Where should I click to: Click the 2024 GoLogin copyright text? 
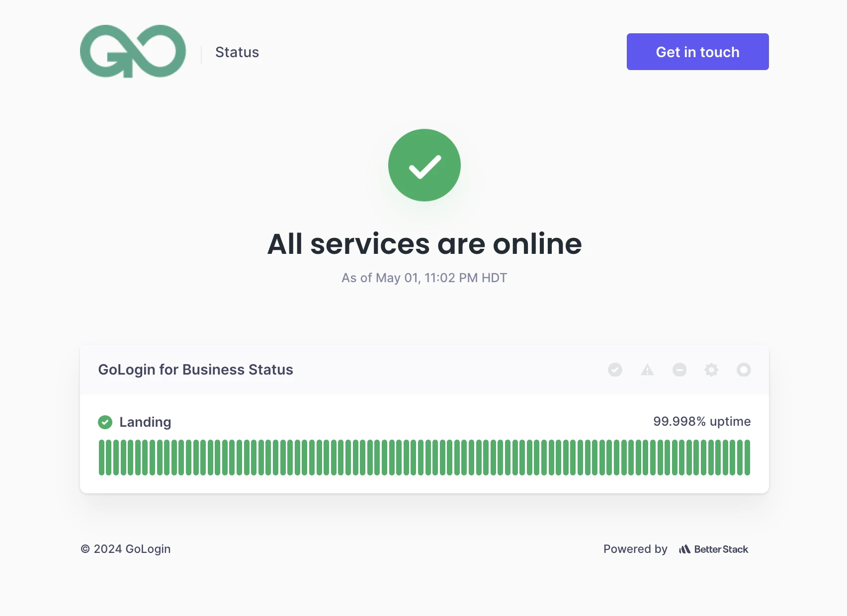[126, 549]
